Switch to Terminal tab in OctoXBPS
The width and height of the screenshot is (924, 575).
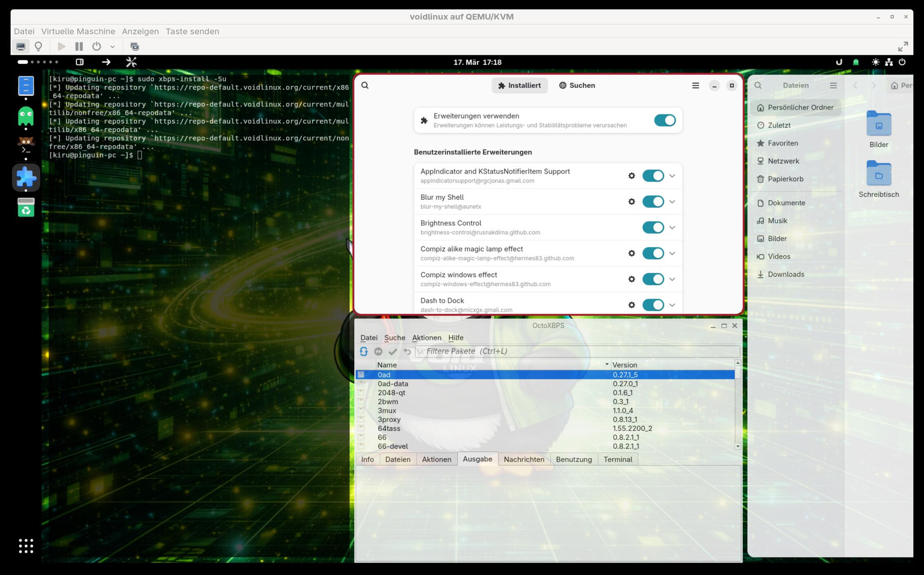[617, 460]
